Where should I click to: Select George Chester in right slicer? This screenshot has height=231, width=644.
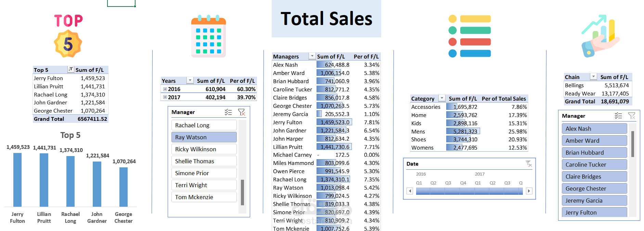pyautogui.click(x=594, y=189)
